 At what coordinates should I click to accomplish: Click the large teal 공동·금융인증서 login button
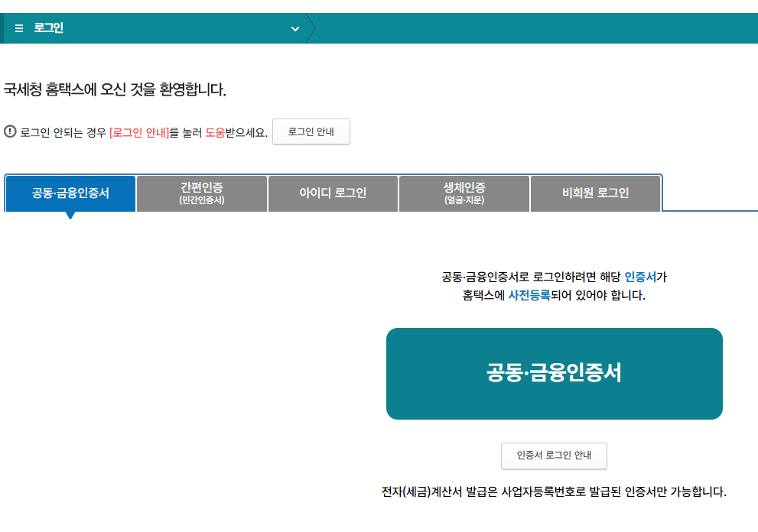(x=555, y=374)
